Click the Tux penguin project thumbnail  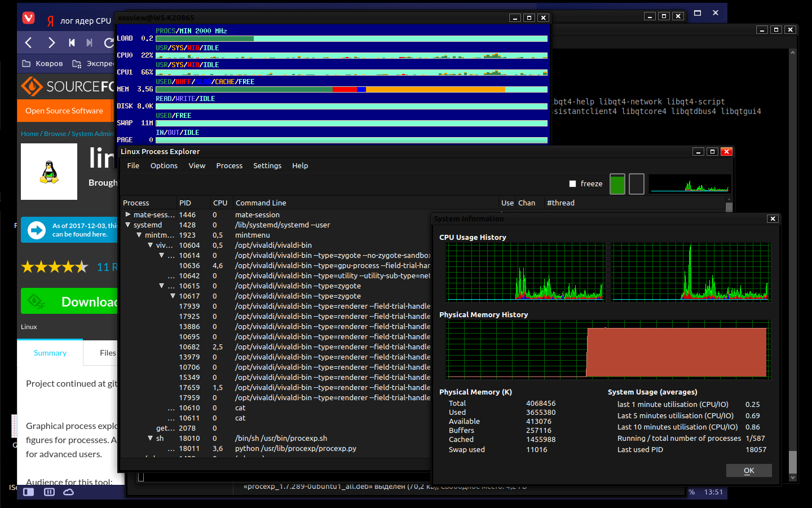49,172
